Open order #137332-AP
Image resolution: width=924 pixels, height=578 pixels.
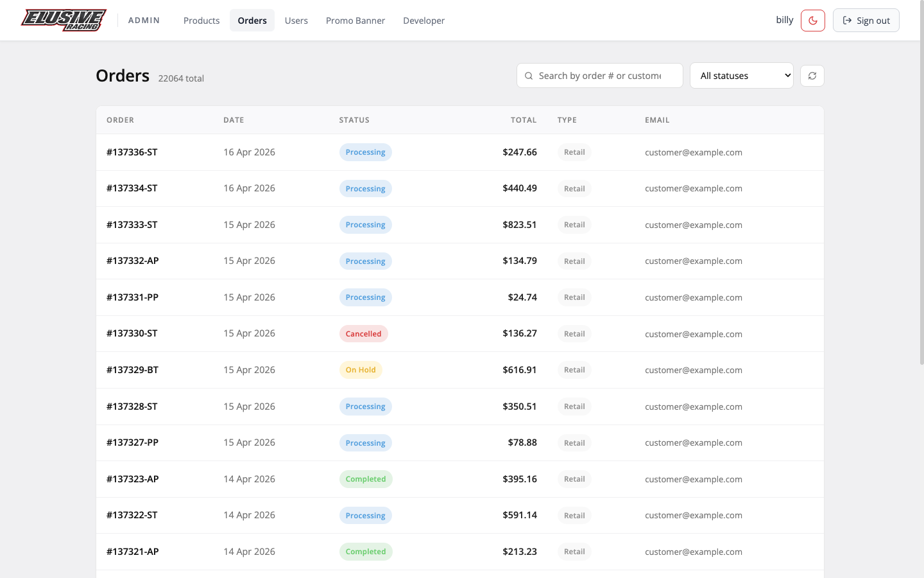click(133, 261)
